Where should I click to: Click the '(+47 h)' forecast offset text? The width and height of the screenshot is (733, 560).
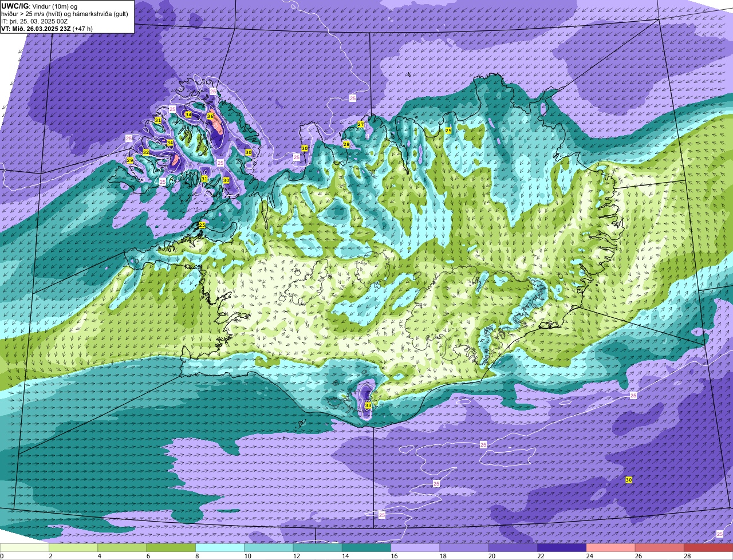(82, 29)
